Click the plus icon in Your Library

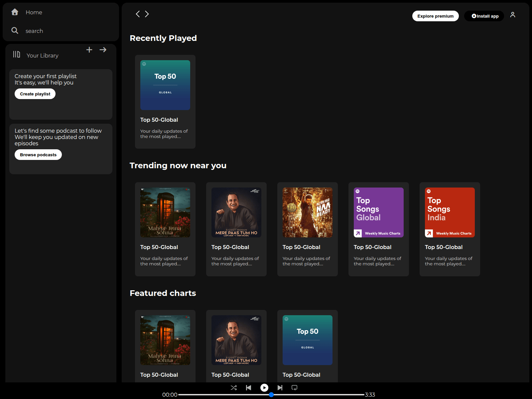click(89, 50)
